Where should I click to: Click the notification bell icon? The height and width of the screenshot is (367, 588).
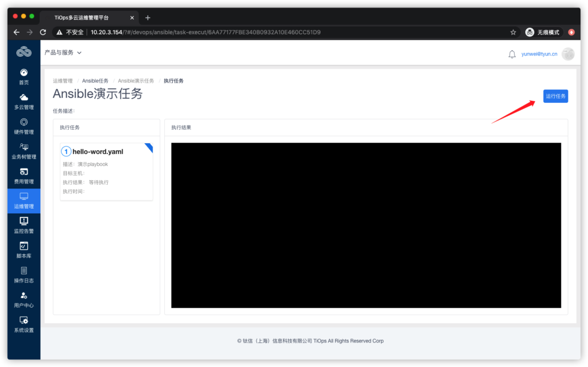point(511,53)
